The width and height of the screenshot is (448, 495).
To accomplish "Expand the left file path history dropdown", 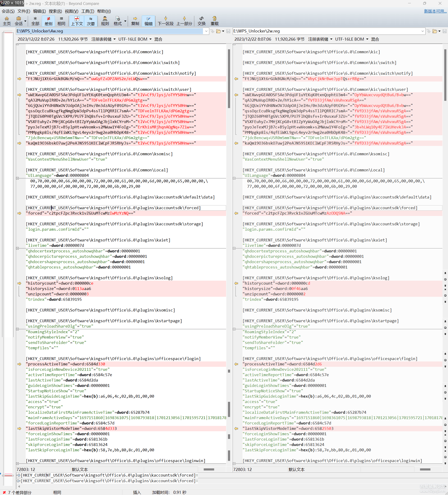I will tap(206, 31).
